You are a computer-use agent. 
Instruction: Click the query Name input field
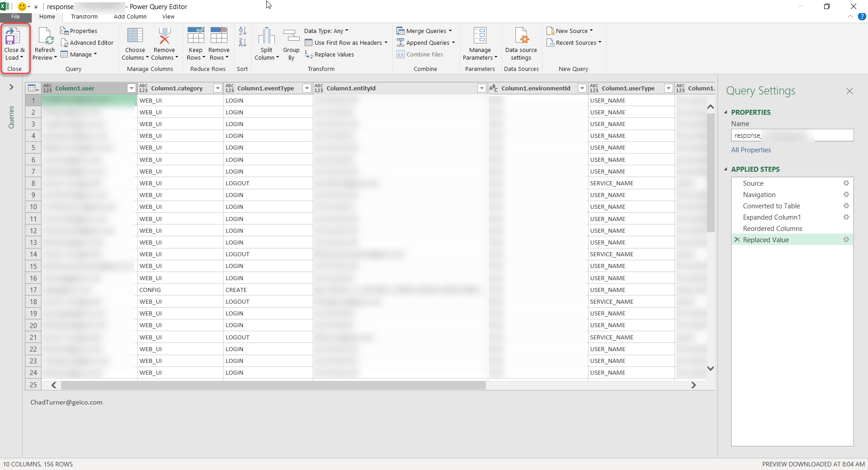[792, 135]
